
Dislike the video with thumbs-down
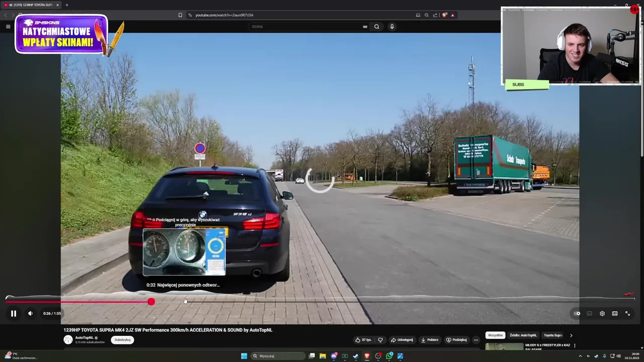(380, 340)
